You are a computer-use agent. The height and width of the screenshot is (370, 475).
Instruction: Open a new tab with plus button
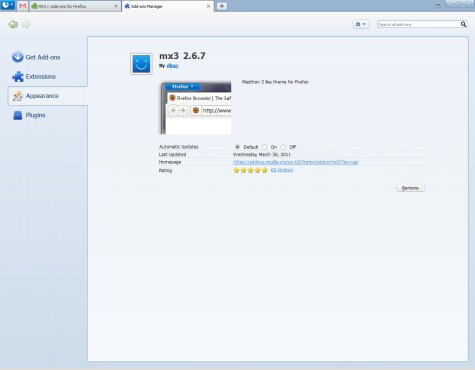[222, 6]
